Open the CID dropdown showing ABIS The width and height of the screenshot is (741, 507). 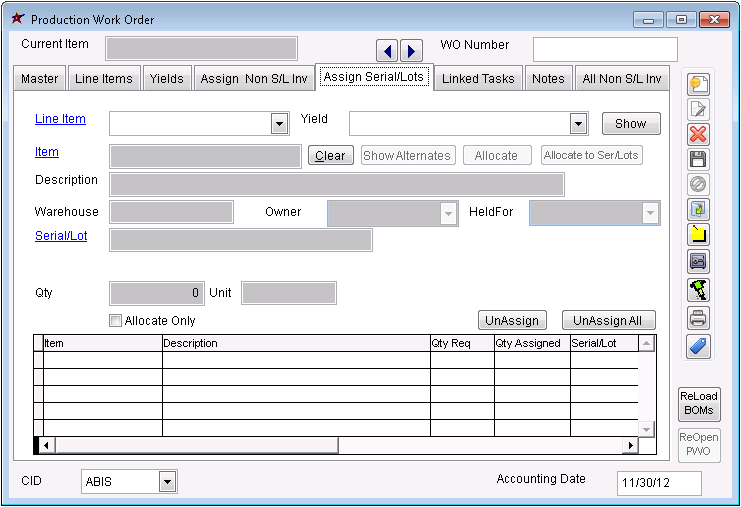pyautogui.click(x=167, y=482)
